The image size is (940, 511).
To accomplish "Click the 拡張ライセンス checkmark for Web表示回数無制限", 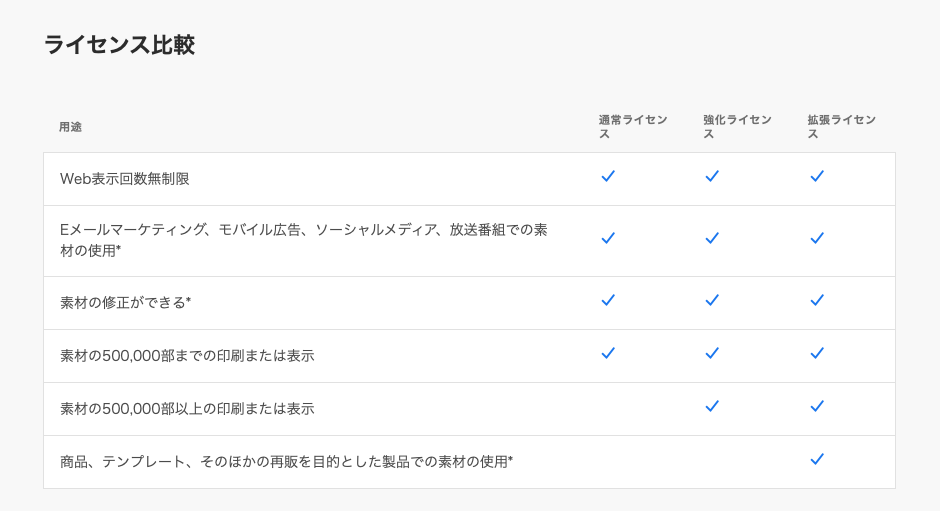I will click(817, 176).
